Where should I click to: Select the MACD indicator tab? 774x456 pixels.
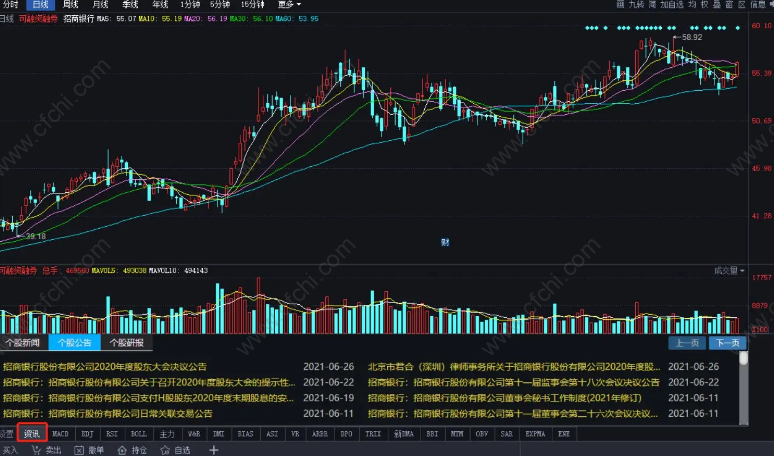(x=60, y=434)
